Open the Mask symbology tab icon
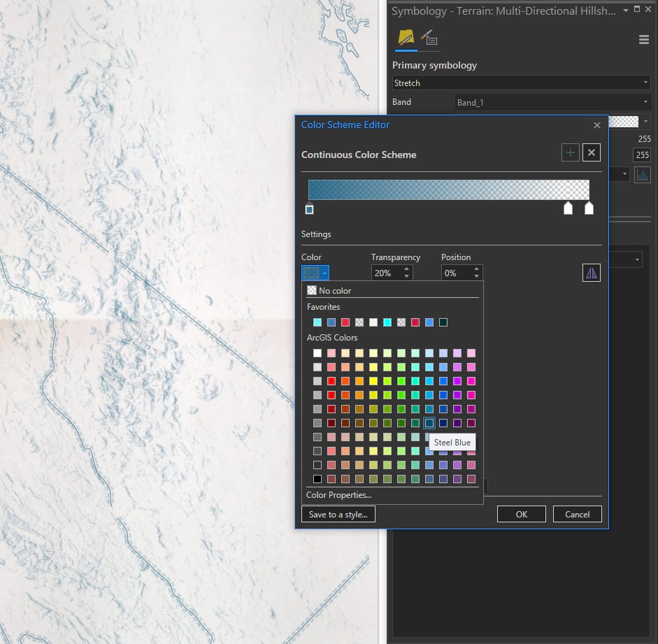Image resolution: width=658 pixels, height=644 pixels. pos(429,38)
